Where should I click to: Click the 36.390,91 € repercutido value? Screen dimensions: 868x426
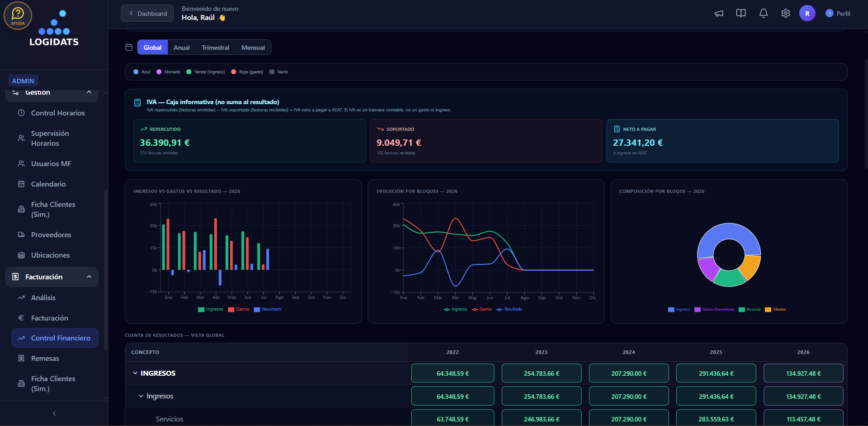(x=165, y=143)
